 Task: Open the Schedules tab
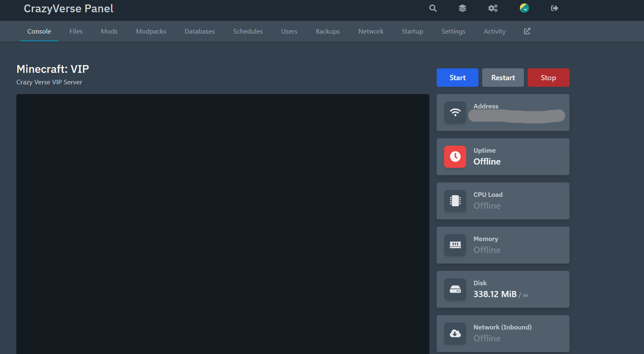pyautogui.click(x=248, y=32)
